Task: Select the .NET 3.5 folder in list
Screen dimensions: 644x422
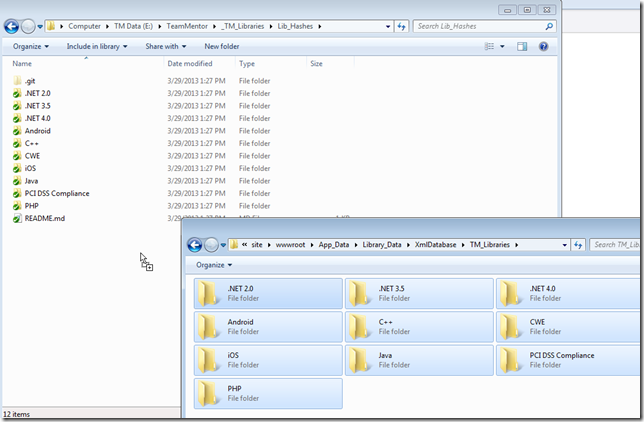Action: click(x=37, y=106)
